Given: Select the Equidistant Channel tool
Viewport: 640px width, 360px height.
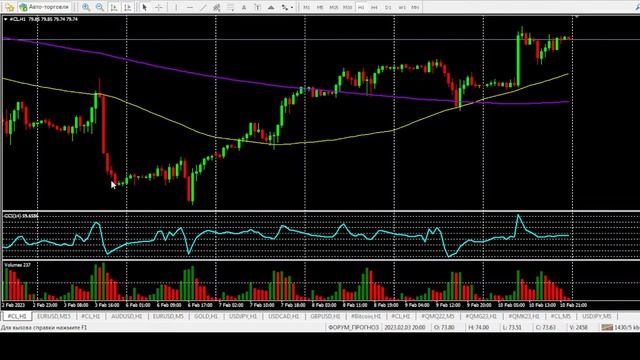Looking at the screenshot, I should point(217,7).
